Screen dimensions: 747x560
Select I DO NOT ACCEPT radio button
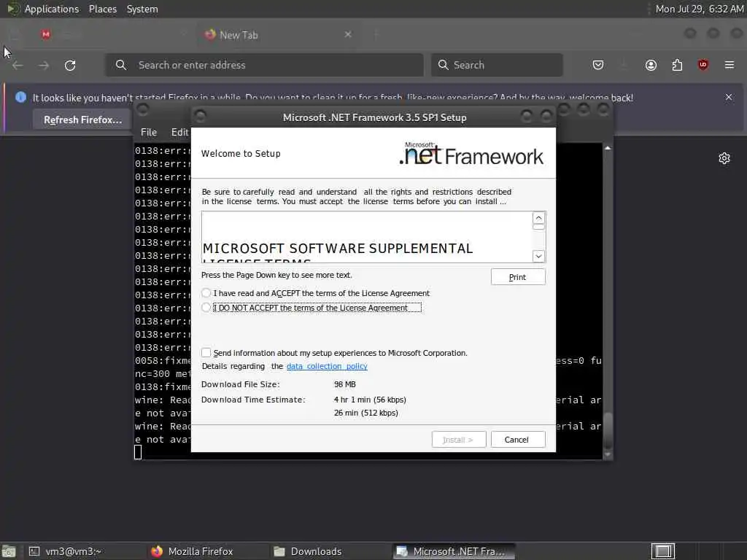(x=206, y=308)
